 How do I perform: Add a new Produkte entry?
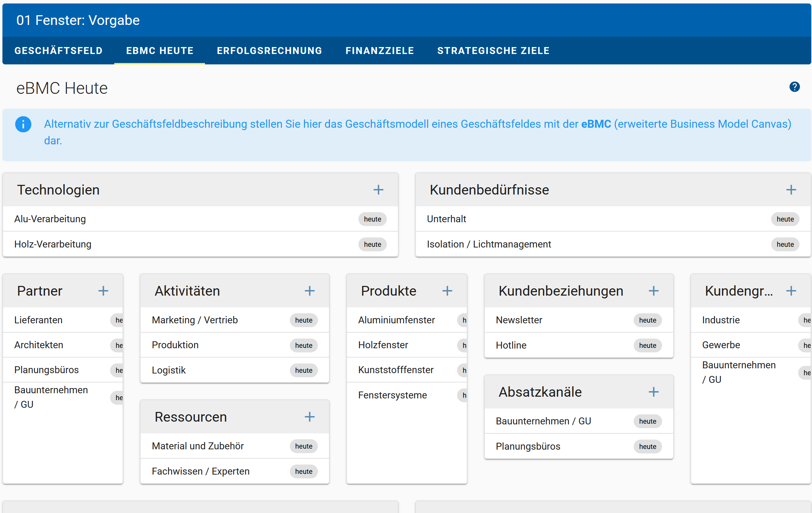point(447,291)
